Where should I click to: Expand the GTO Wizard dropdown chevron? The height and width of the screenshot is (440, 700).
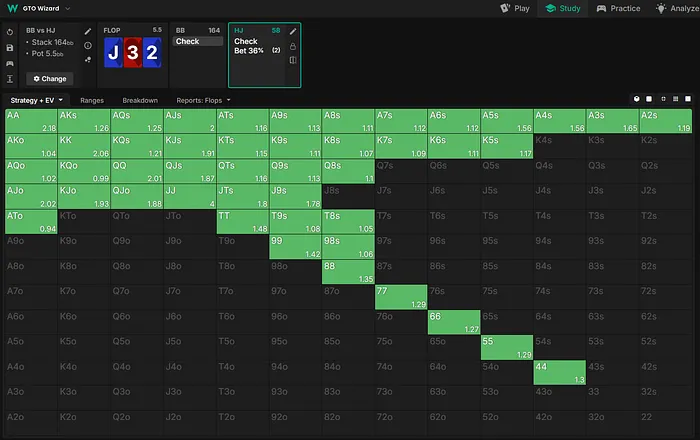[68, 8]
